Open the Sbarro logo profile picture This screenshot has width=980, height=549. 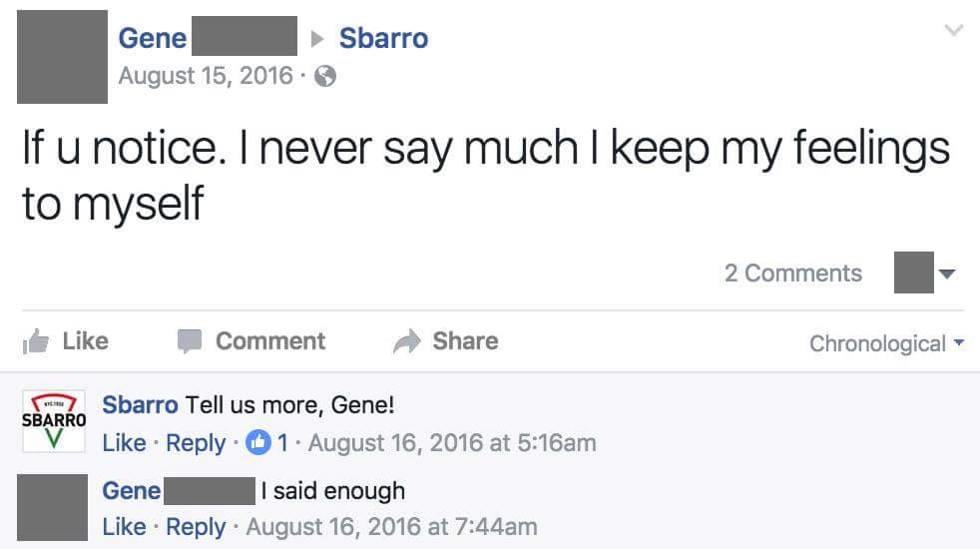pyautogui.click(x=54, y=419)
